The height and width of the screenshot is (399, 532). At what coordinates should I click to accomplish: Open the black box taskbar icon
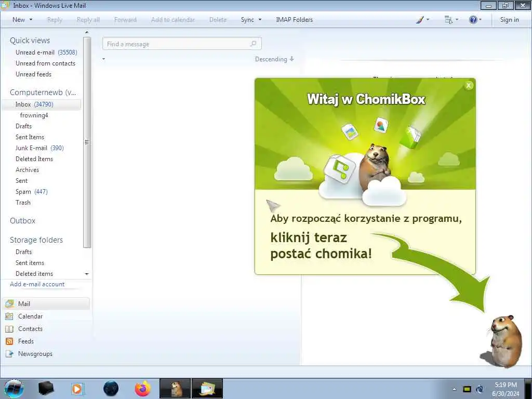[x=46, y=389]
